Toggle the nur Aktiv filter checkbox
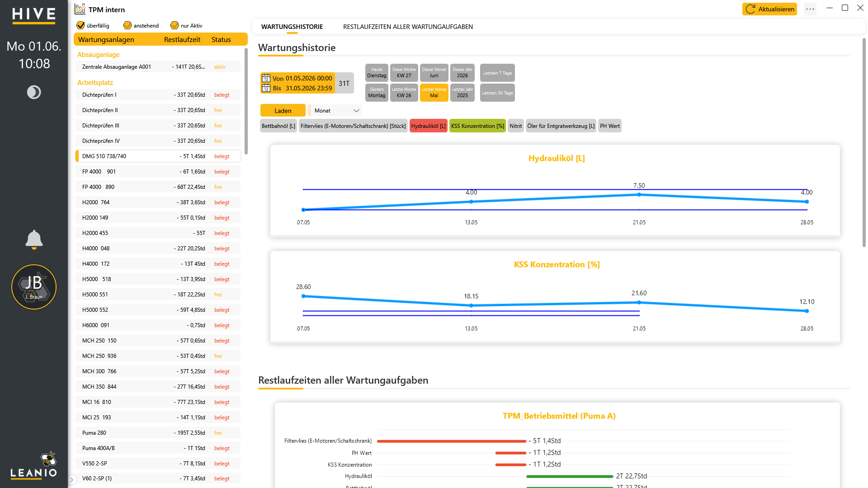The image size is (868, 488). 175,25
